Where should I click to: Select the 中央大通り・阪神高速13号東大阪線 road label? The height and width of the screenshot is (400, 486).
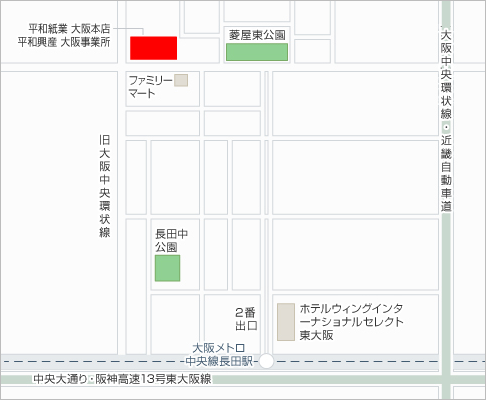tap(122, 379)
